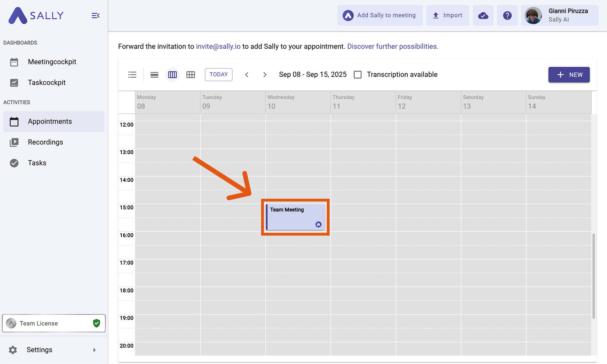Switch to the list view icon
The width and height of the screenshot is (607, 364).
[132, 75]
